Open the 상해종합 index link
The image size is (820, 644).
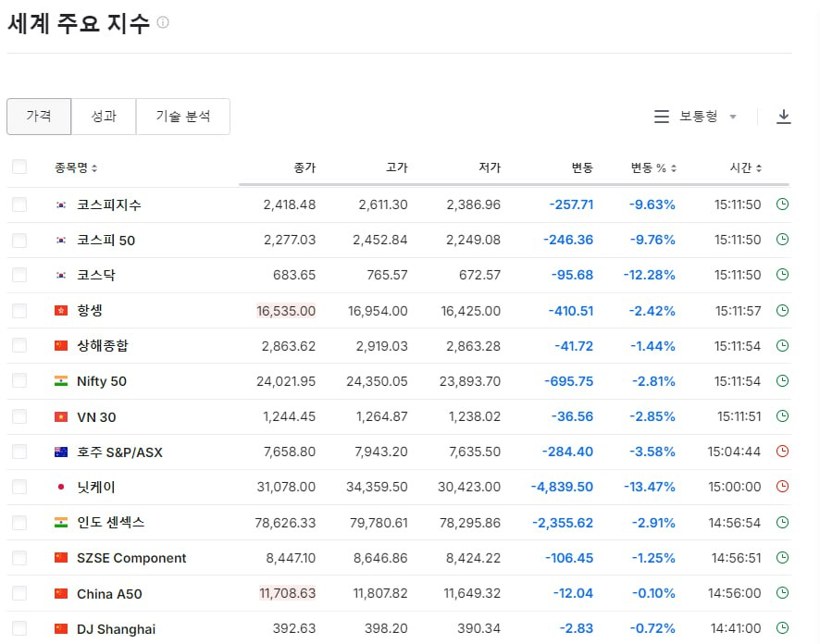[x=103, y=345]
